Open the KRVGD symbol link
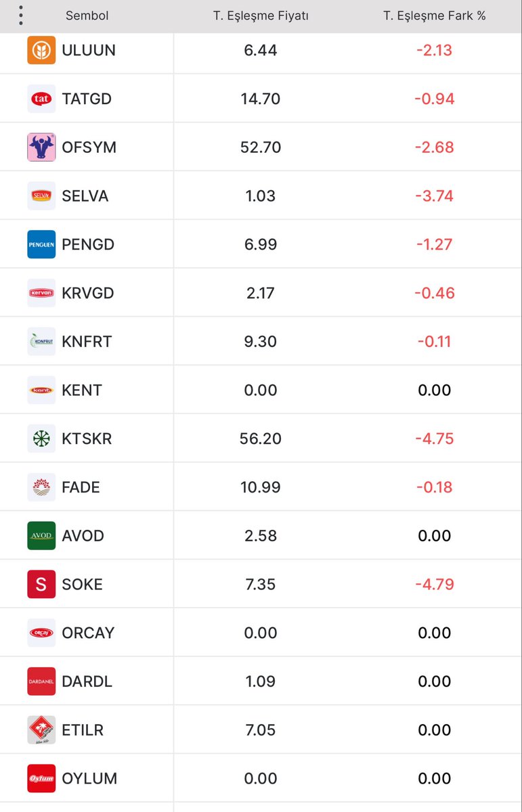 (87, 293)
